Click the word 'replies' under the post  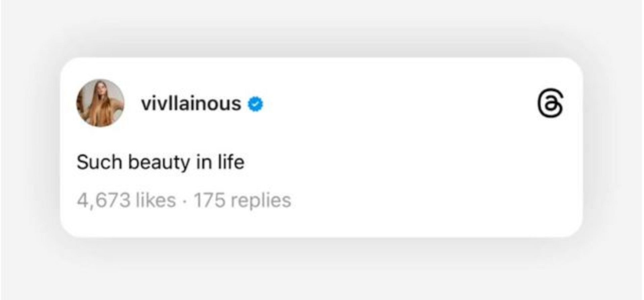[261, 200]
